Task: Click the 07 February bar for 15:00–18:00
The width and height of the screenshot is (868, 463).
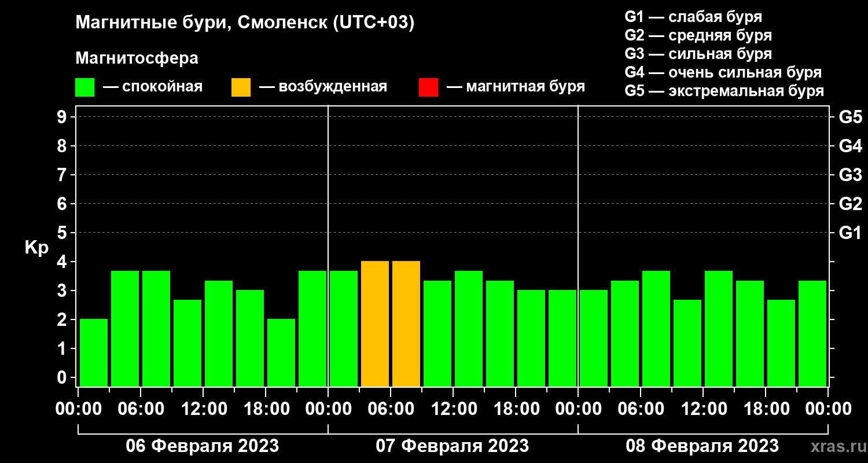Action: [x=500, y=333]
